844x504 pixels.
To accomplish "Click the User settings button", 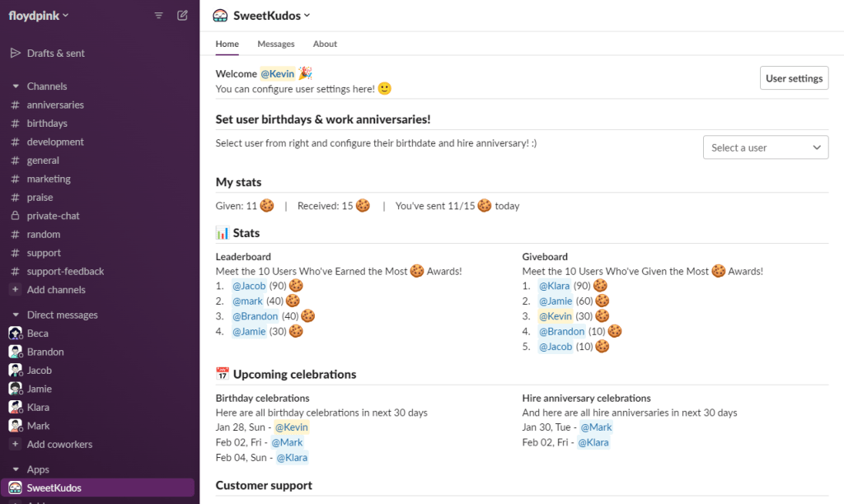I will 794,78.
